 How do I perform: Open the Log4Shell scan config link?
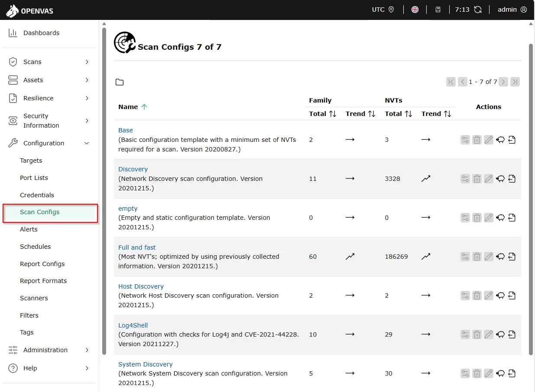pyautogui.click(x=133, y=325)
